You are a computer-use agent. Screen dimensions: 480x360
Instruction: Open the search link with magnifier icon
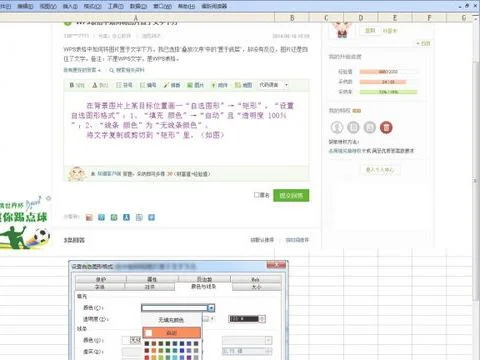click(x=127, y=70)
